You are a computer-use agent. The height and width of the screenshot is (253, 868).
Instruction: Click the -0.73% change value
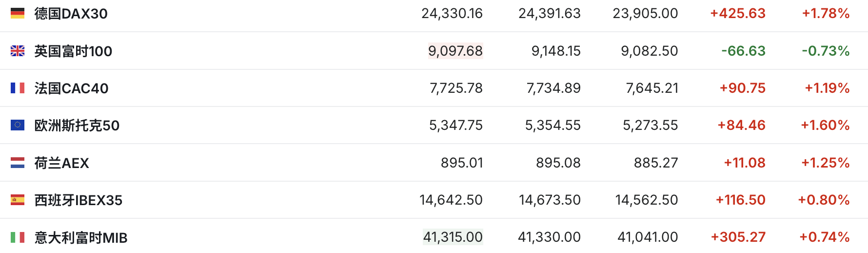coord(826,51)
